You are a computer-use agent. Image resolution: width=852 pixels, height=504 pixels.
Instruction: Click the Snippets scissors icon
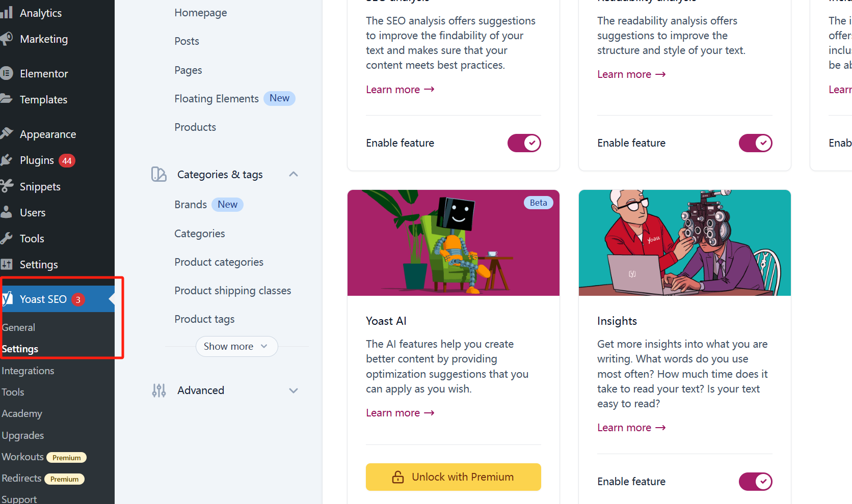[x=7, y=186]
